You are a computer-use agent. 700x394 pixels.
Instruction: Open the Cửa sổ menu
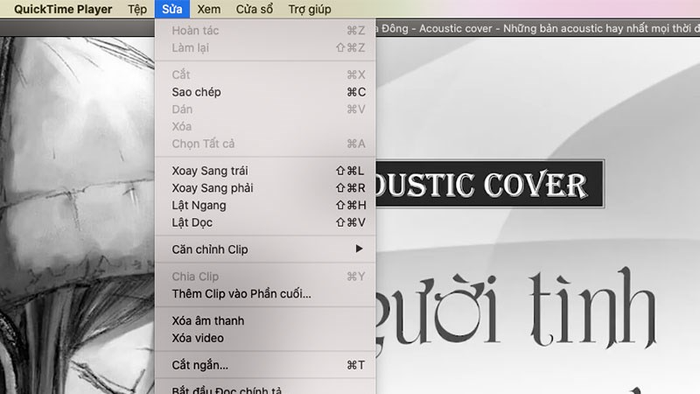pyautogui.click(x=254, y=9)
